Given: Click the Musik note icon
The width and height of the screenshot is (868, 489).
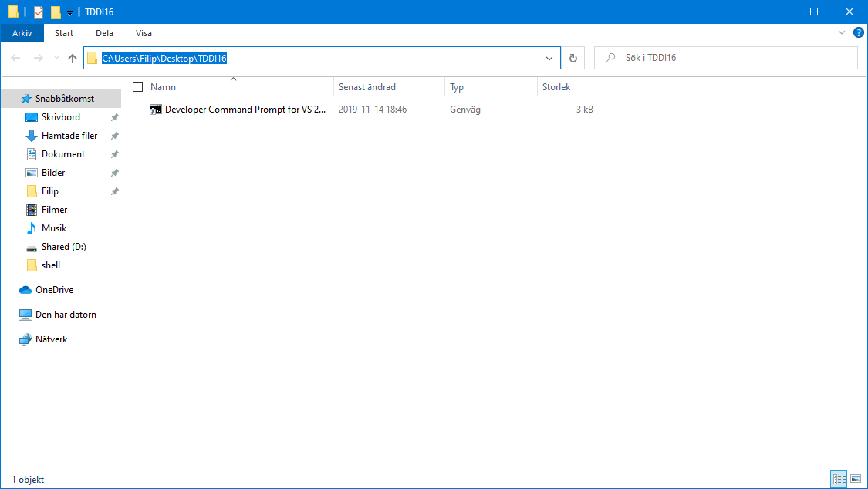Looking at the screenshot, I should tap(32, 228).
